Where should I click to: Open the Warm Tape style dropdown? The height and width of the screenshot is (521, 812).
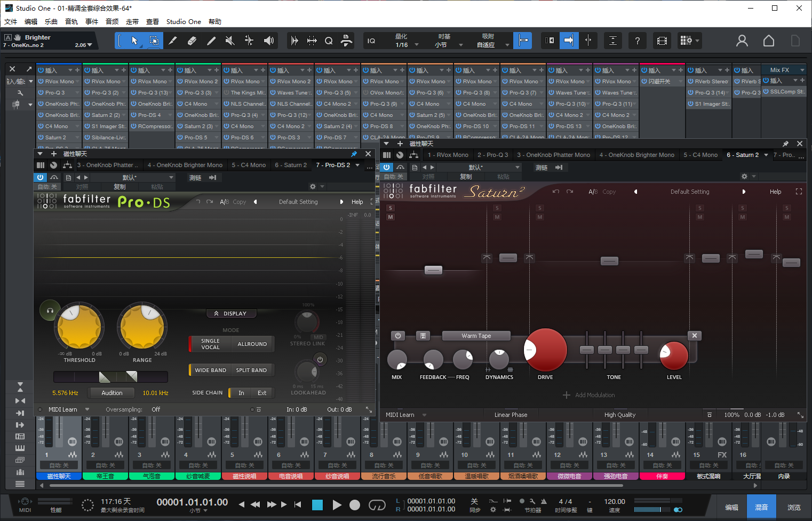click(x=476, y=336)
